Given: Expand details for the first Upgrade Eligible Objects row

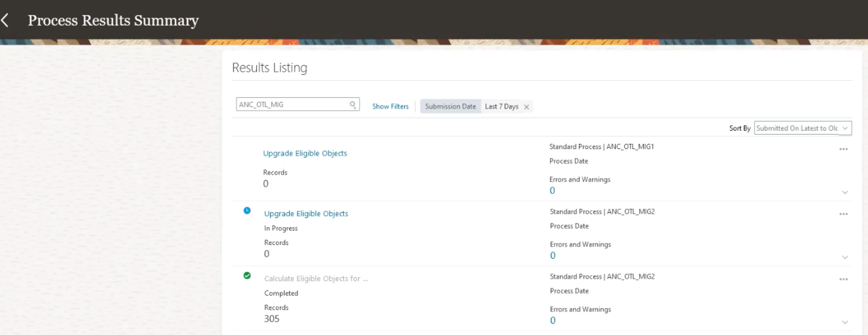Looking at the screenshot, I should (845, 192).
